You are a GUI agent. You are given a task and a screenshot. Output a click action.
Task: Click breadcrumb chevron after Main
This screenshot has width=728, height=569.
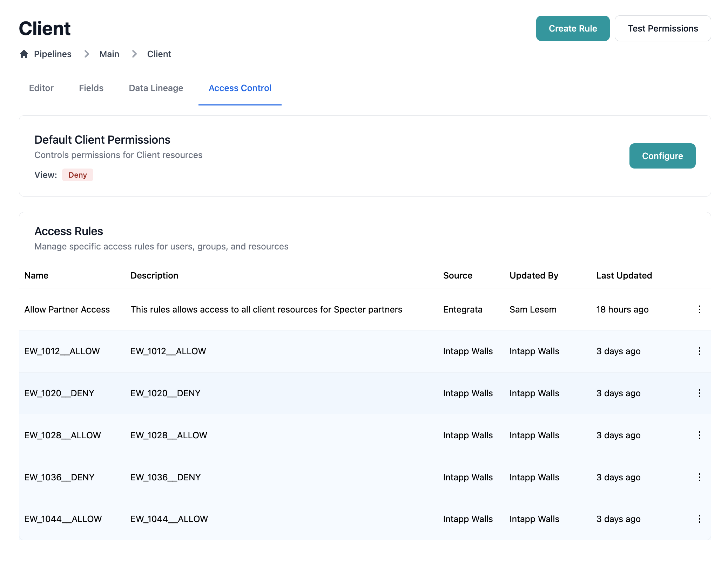[134, 54]
